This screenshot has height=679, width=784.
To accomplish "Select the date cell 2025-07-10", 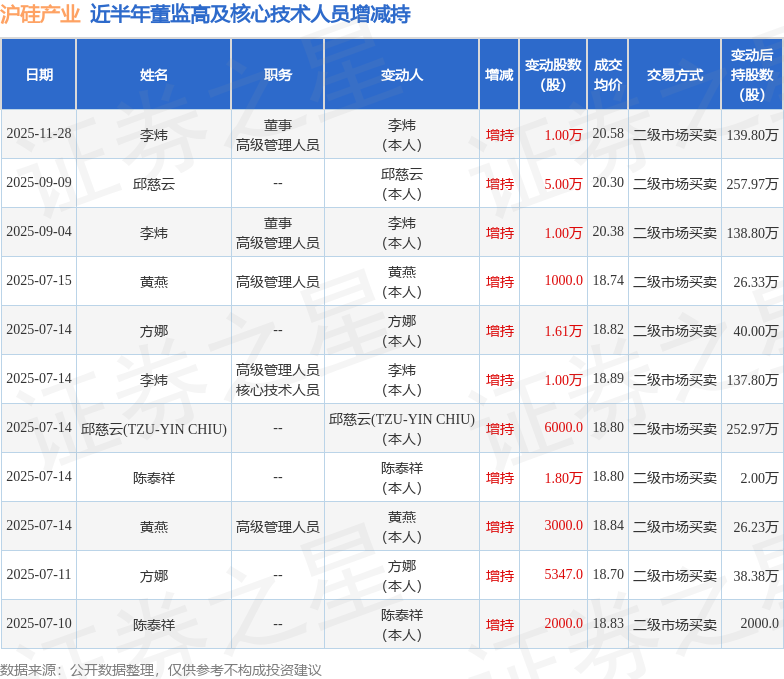I will click(x=39, y=624).
